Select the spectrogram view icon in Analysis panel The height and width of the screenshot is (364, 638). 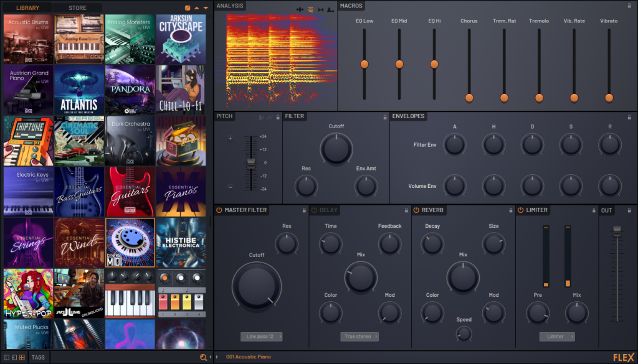tap(310, 9)
